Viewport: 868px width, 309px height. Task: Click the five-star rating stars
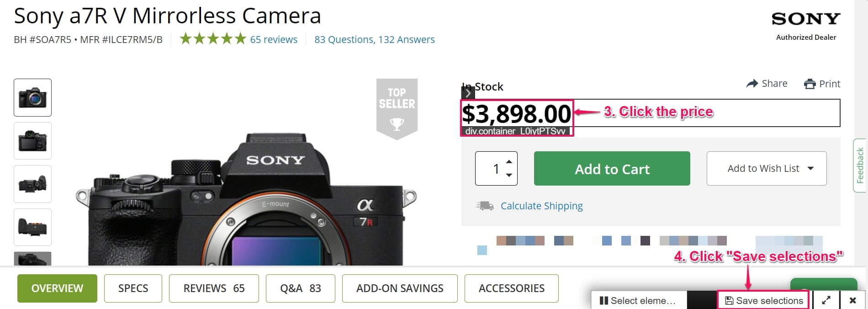click(212, 39)
